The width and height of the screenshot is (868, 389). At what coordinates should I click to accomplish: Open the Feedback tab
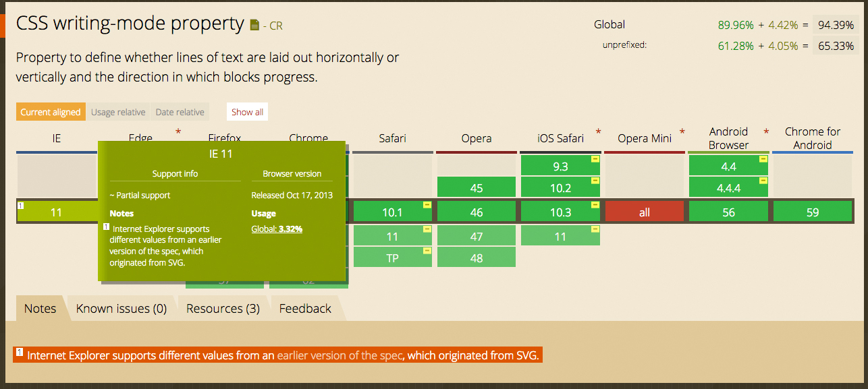click(305, 308)
